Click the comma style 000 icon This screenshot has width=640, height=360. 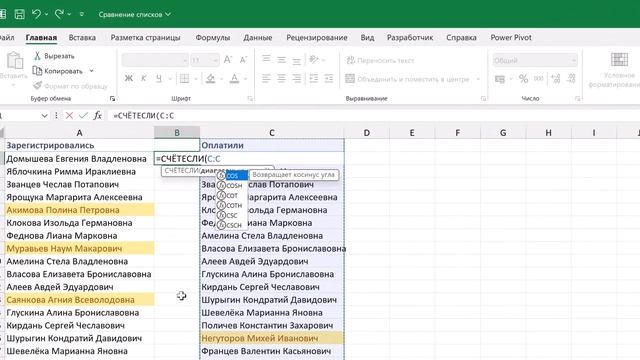[x=539, y=78]
